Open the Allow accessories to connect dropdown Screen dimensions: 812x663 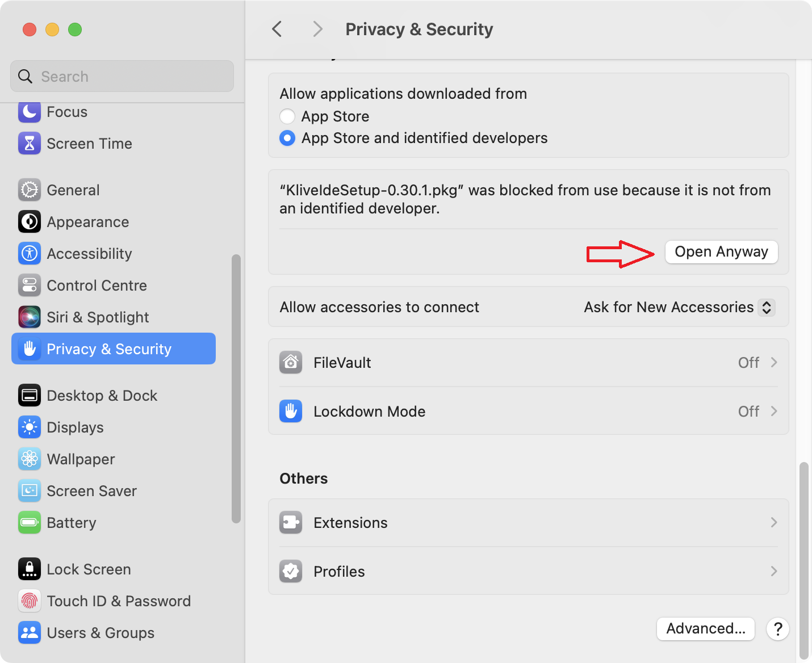(x=680, y=307)
